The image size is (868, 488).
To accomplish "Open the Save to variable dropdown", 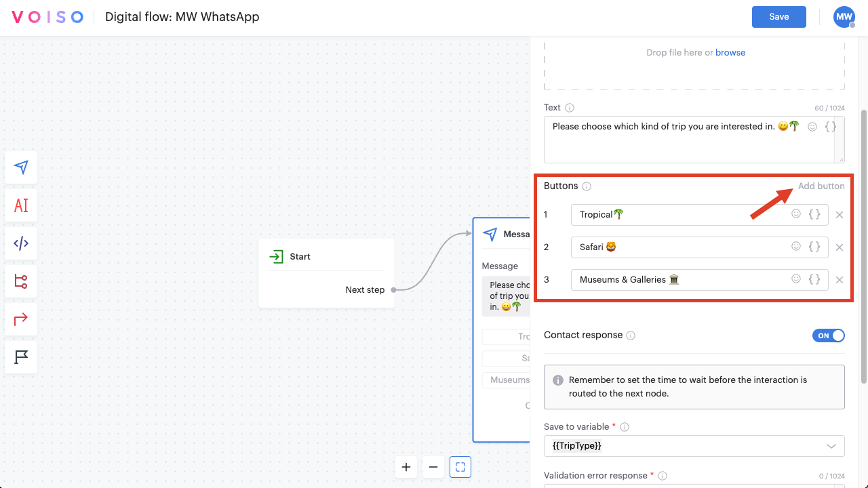I will pyautogui.click(x=694, y=446).
